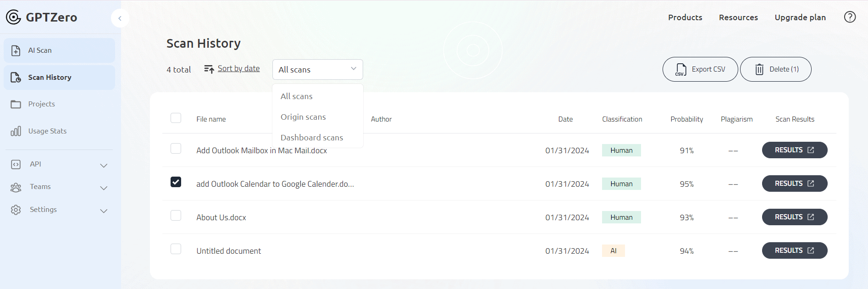Click the Scan History sidebar icon
Viewport: 868px width, 289px height.
coord(16,78)
